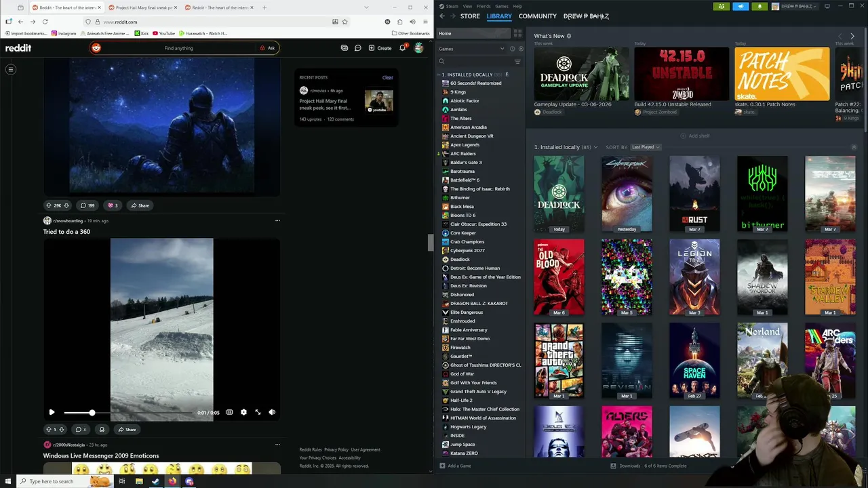Open a new Firefox tab
The image size is (868, 488).
point(264,7)
